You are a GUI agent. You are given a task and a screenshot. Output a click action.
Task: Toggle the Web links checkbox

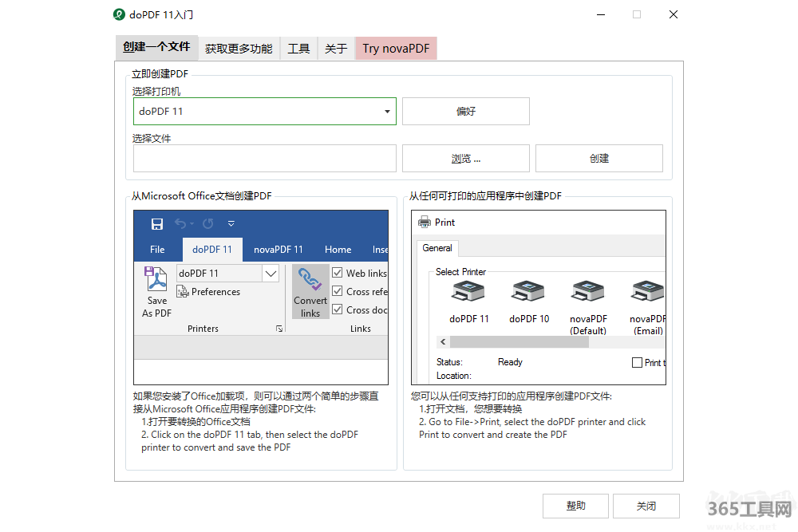(x=338, y=273)
